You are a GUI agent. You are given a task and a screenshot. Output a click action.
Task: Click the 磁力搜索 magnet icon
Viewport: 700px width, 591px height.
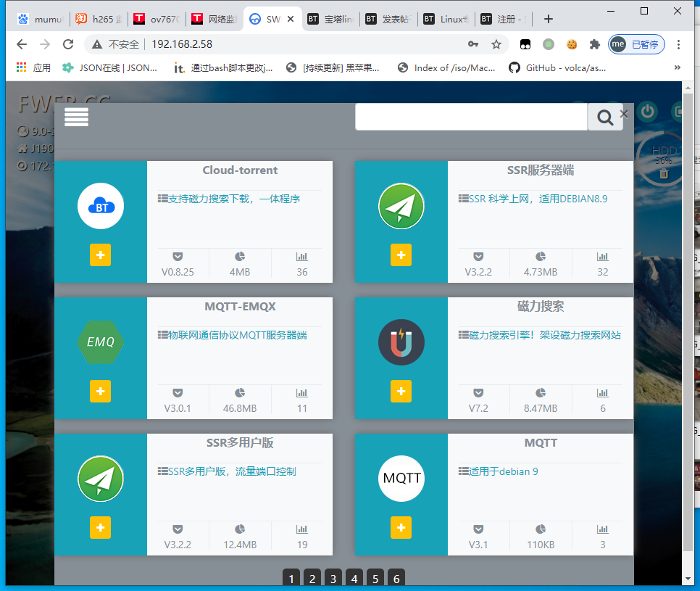401,342
